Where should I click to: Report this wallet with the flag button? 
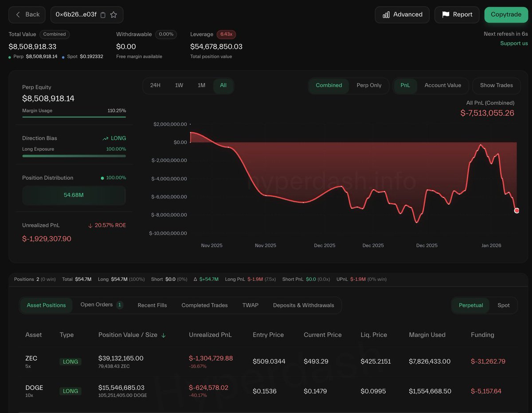457,15
